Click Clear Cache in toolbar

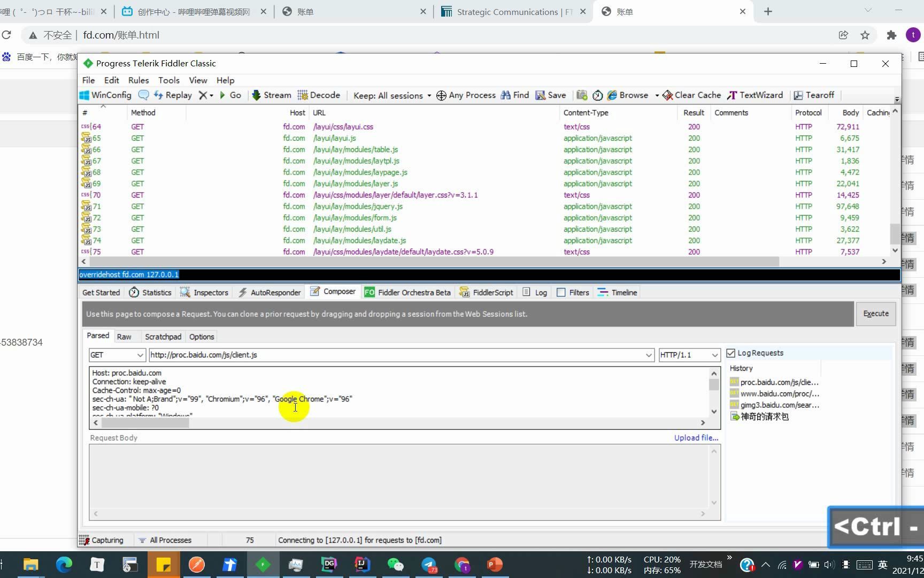[692, 95]
